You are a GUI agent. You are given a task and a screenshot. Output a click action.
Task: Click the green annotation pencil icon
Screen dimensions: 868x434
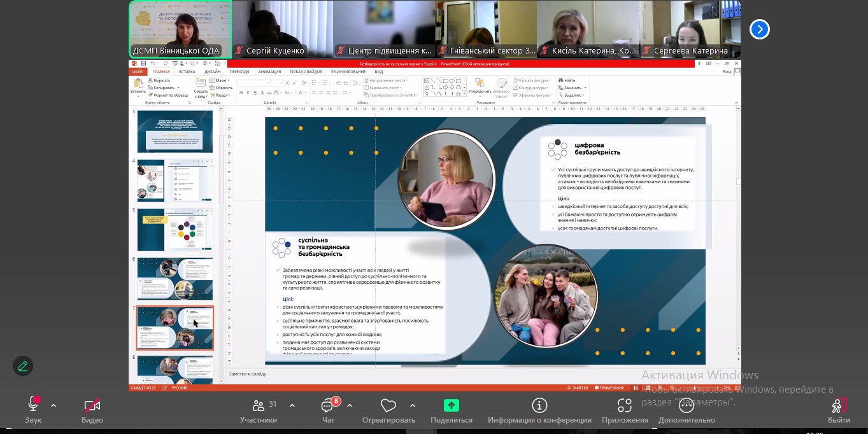tap(23, 366)
